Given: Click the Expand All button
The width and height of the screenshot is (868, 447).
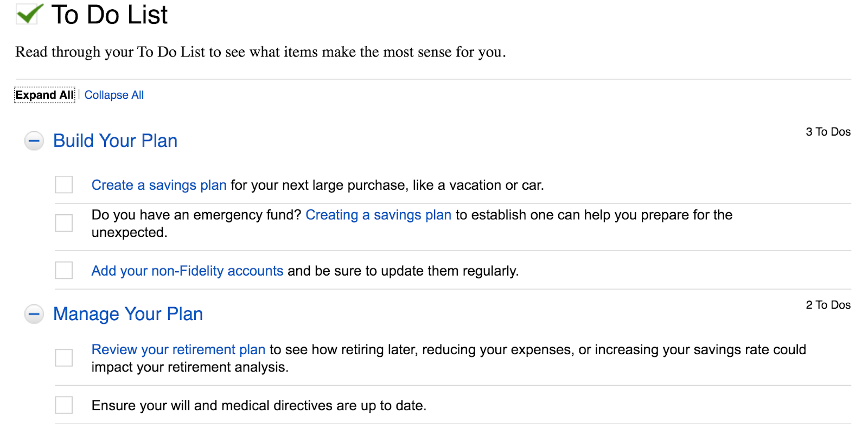Looking at the screenshot, I should pyautogui.click(x=44, y=95).
